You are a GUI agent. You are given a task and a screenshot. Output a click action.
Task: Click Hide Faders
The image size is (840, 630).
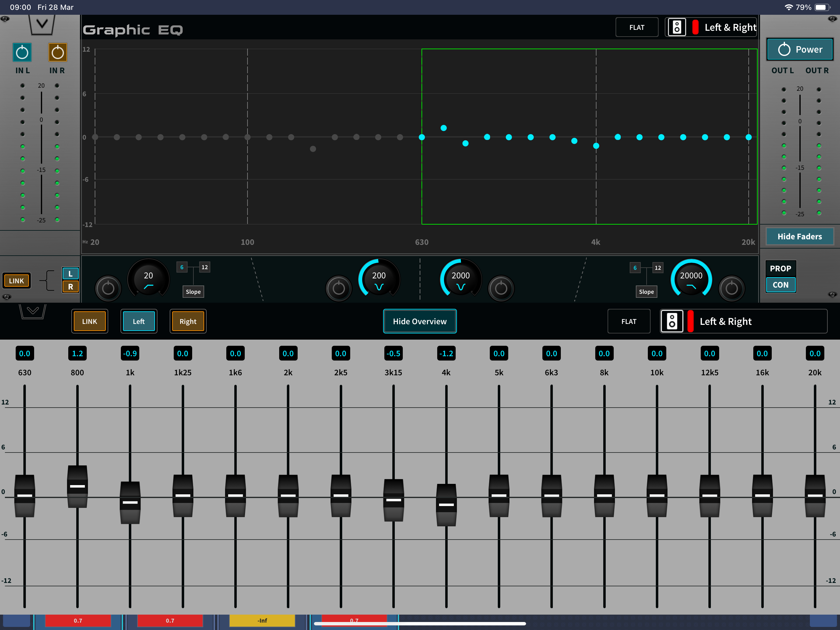tap(800, 236)
